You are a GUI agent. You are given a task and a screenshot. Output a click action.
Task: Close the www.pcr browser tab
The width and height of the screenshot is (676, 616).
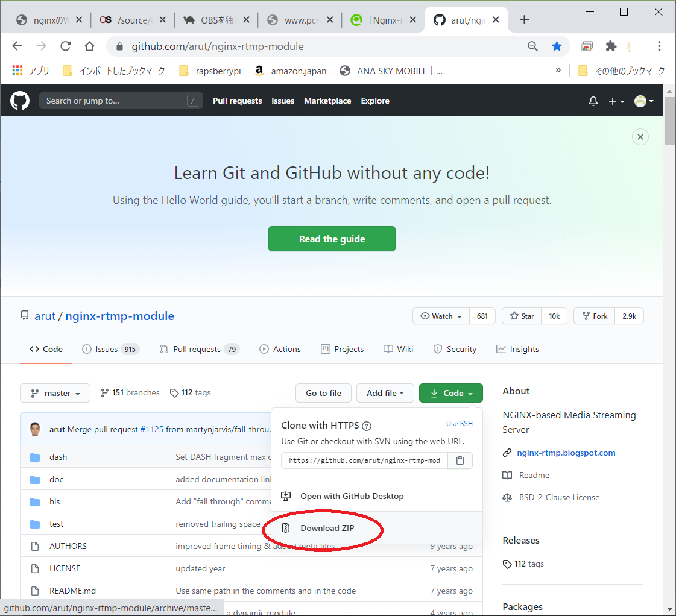tap(330, 20)
